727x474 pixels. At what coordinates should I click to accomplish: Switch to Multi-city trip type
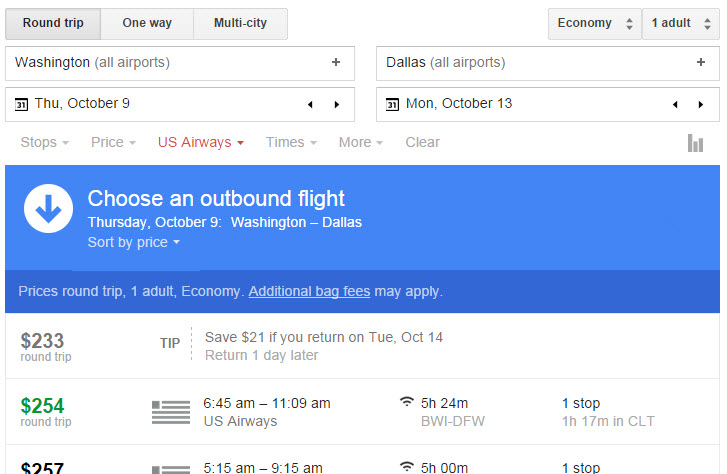pos(240,23)
